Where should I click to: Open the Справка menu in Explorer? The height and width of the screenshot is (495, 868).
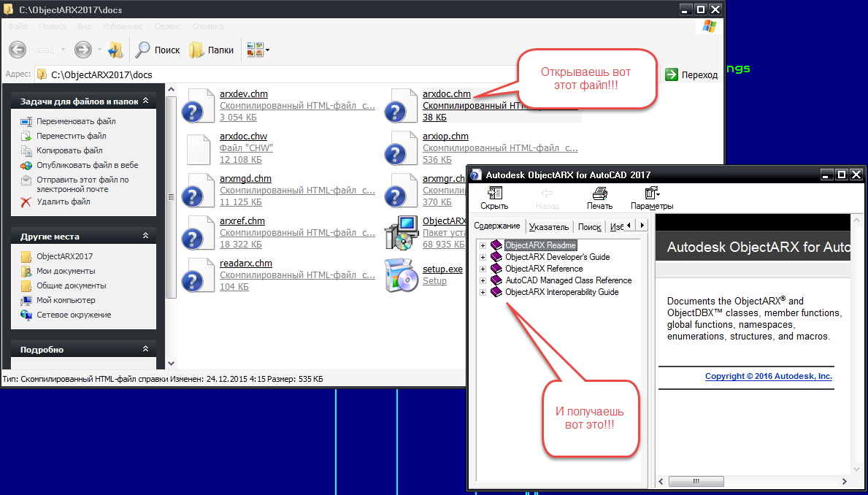pyautogui.click(x=208, y=26)
